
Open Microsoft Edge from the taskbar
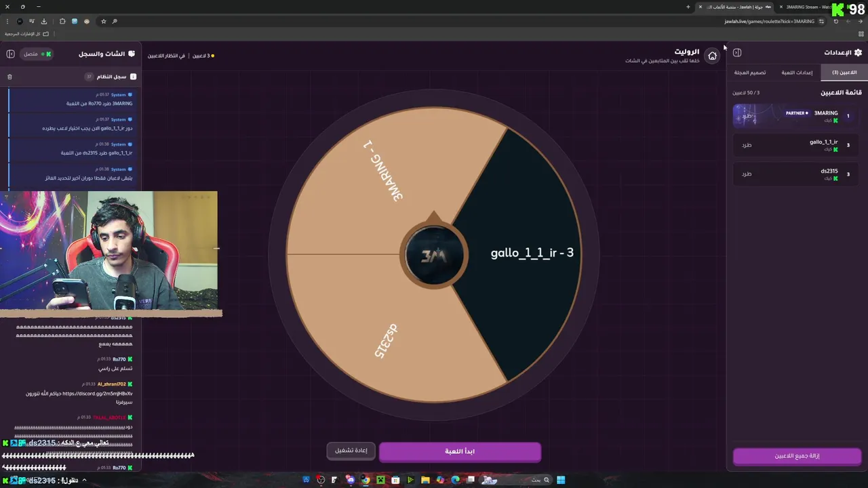tap(455, 480)
